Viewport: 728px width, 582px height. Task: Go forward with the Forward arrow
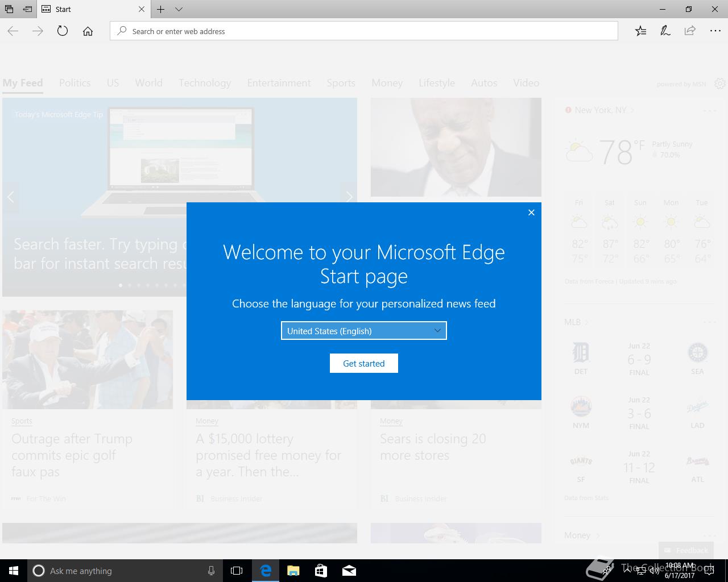[38, 31]
